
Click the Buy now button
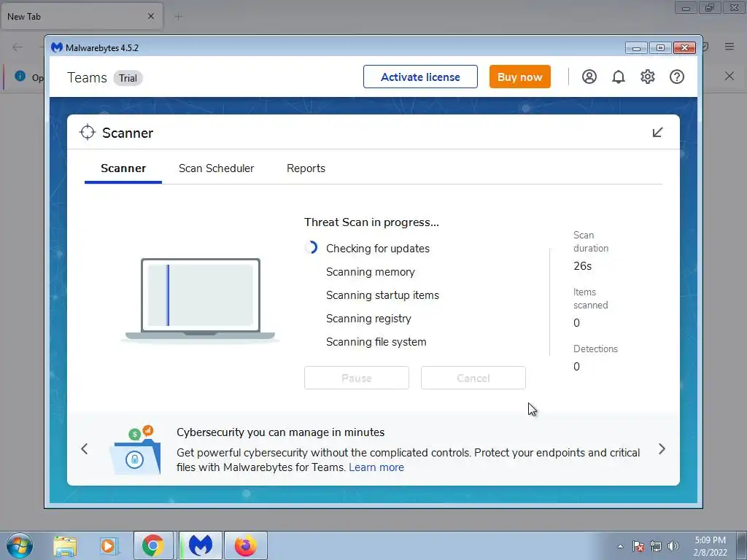tap(519, 77)
